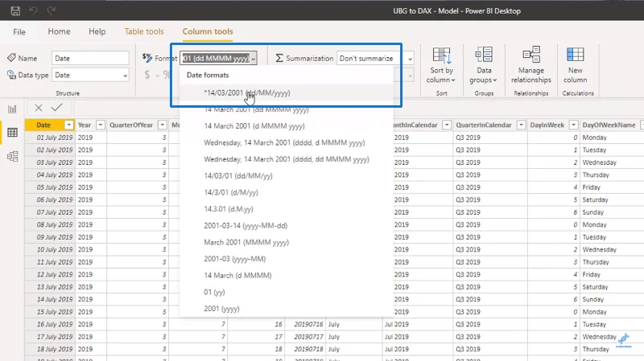This screenshot has height=361, width=644.
Task: Select the 18 July 2019 date cell
Action: (x=50, y=349)
